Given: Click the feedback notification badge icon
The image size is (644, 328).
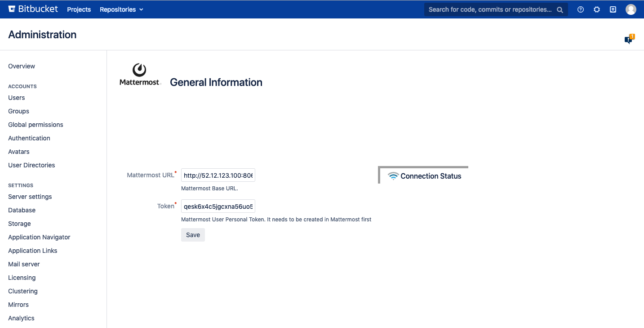Looking at the screenshot, I should point(629,40).
